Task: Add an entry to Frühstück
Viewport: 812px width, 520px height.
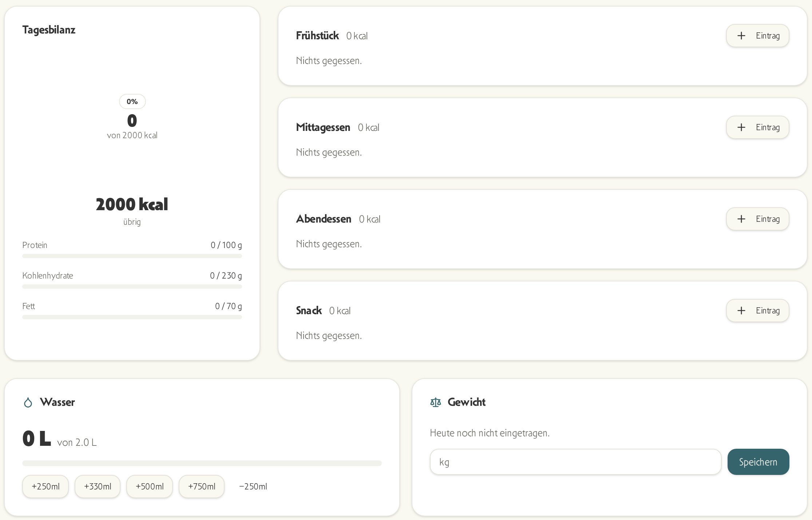Action: click(x=757, y=36)
